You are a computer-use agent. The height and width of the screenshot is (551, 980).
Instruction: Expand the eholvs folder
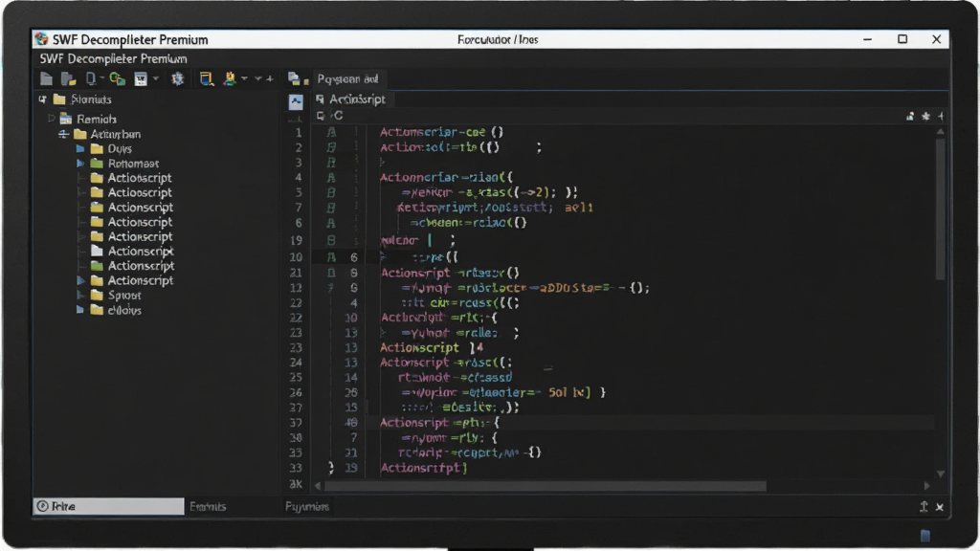coord(80,310)
